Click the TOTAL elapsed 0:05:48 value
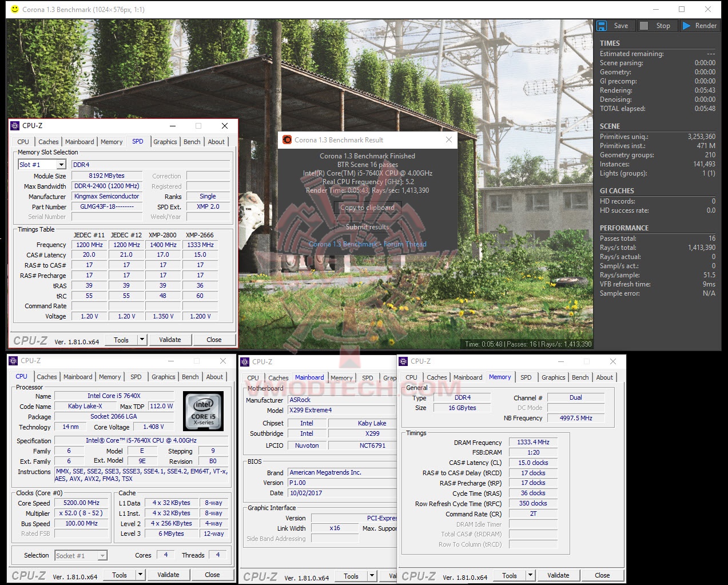 pos(705,109)
